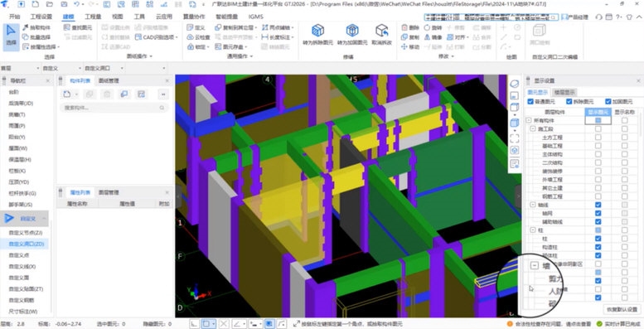Click the 转为加固图元 ribbon icon
644x329 pixels.
point(352,35)
